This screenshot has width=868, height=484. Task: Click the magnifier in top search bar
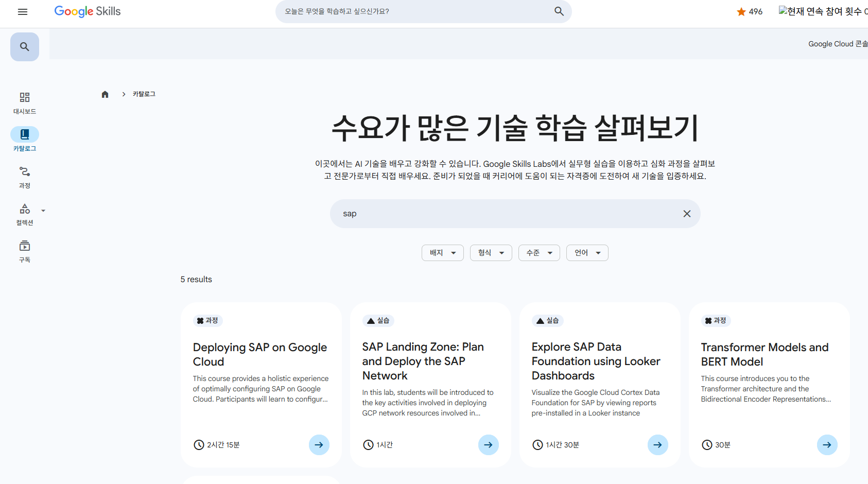pos(559,11)
